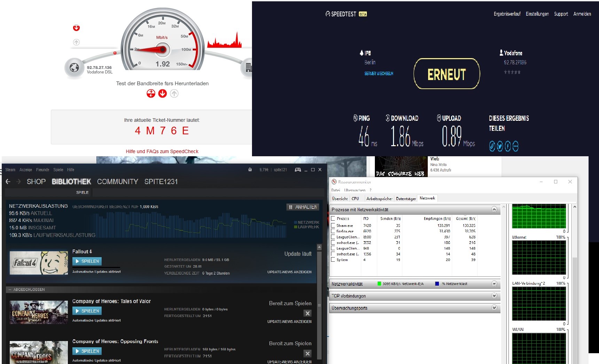Tick the select-all checkbox next to Prozess header
Screen dimensions: 599x364
click(333, 219)
